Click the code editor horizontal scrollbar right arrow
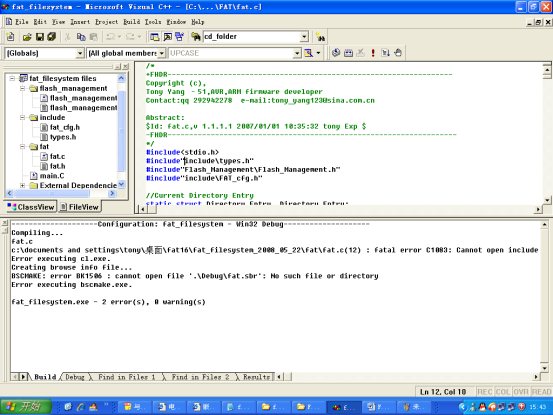 [x=538, y=209]
